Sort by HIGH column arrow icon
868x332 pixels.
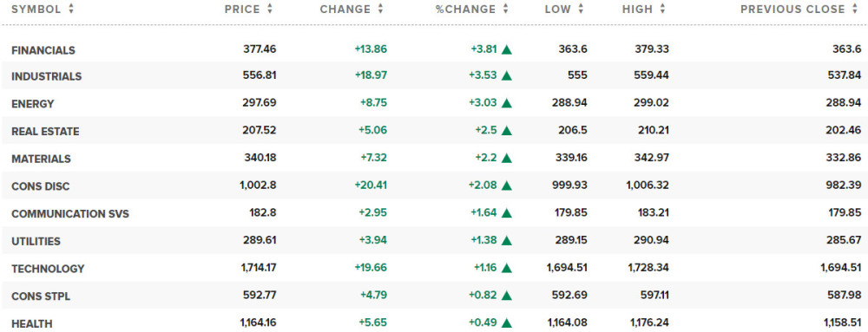tap(662, 10)
